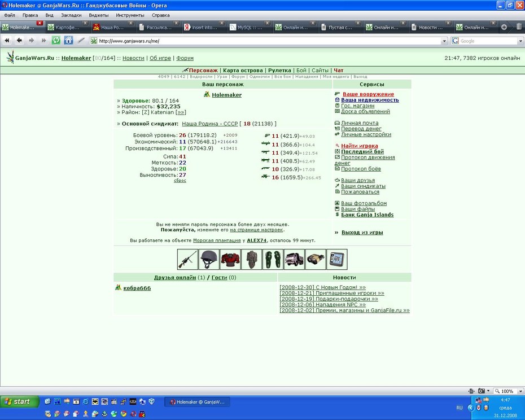The height and width of the screenshot is (420, 525).
Task: Open the Морская плантация object link
Action: (217, 240)
